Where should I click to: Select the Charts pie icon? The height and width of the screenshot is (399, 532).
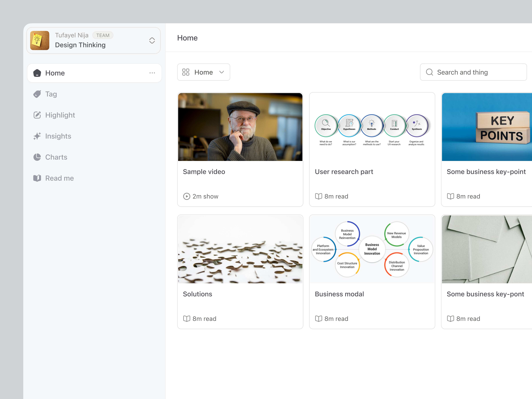[x=37, y=157]
